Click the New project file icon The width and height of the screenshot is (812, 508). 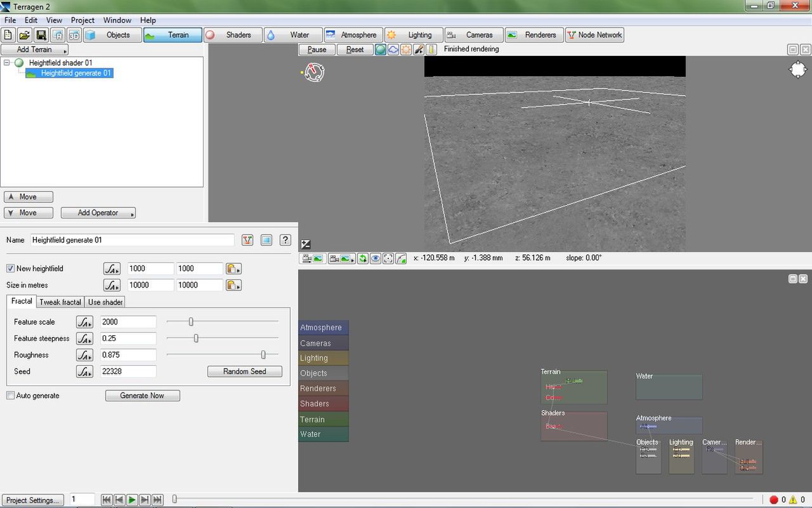[8, 35]
